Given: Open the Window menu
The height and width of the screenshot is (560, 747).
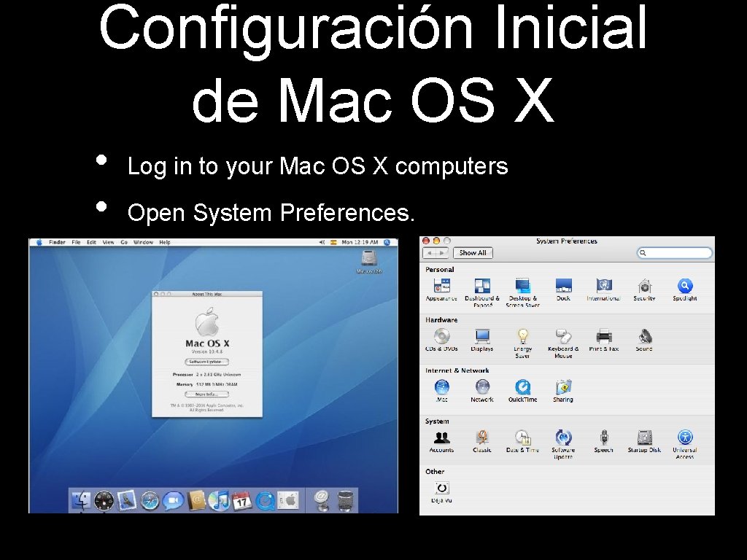Looking at the screenshot, I should (144, 242).
